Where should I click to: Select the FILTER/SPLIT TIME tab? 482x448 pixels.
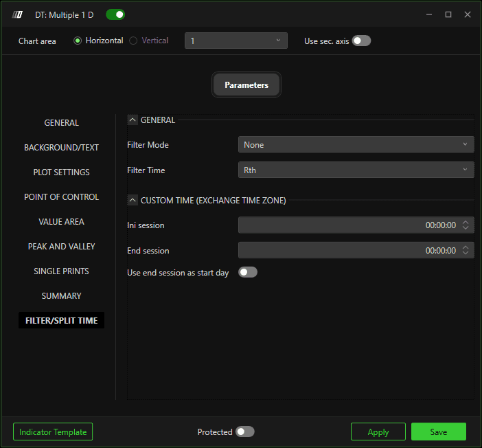point(62,320)
